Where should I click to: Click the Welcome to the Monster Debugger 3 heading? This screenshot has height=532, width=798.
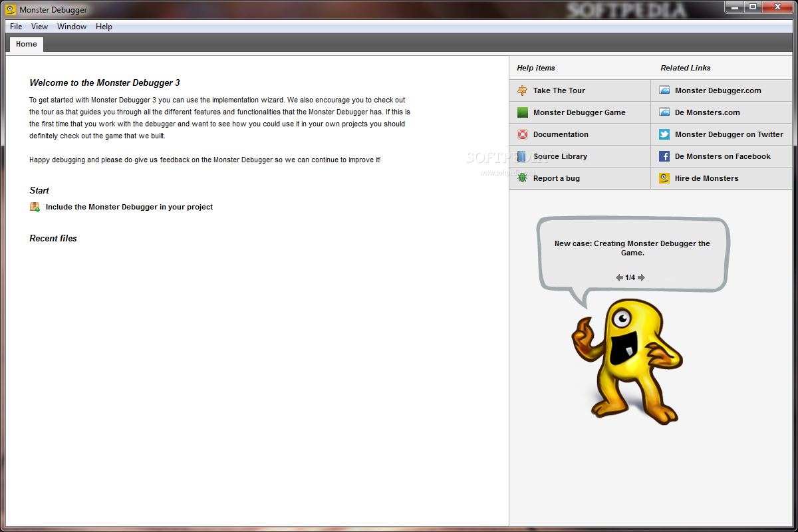[104, 83]
